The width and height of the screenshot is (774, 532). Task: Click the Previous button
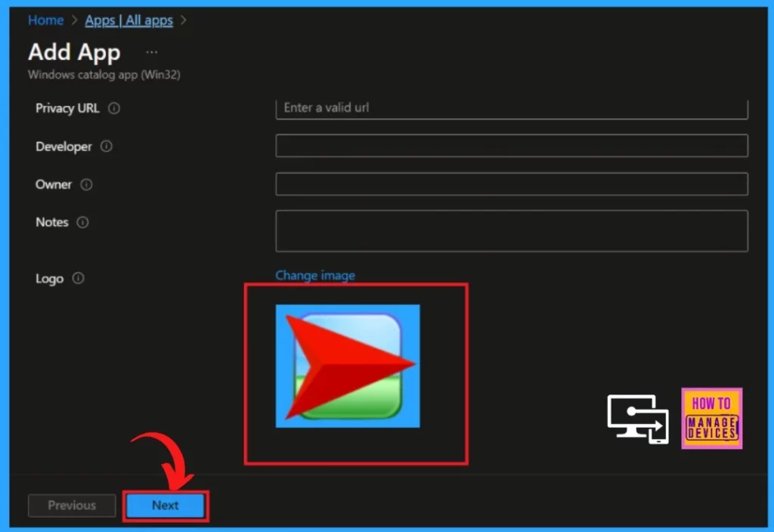(x=72, y=506)
